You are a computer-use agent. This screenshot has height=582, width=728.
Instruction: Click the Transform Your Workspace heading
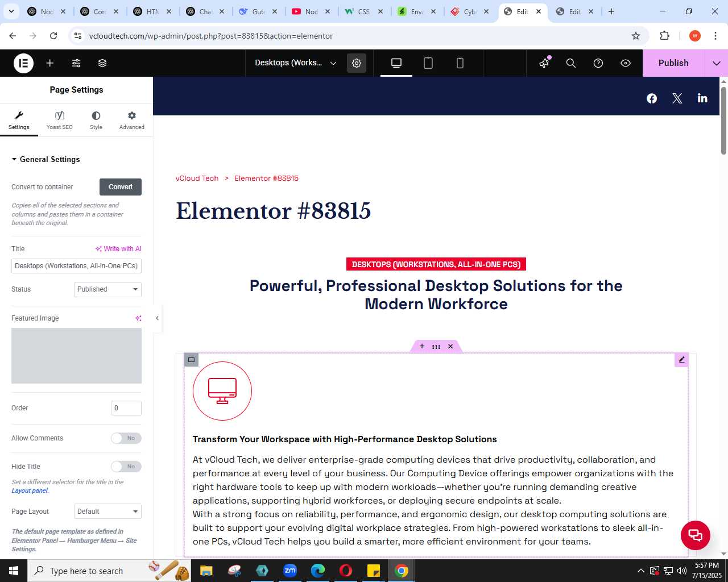point(345,439)
